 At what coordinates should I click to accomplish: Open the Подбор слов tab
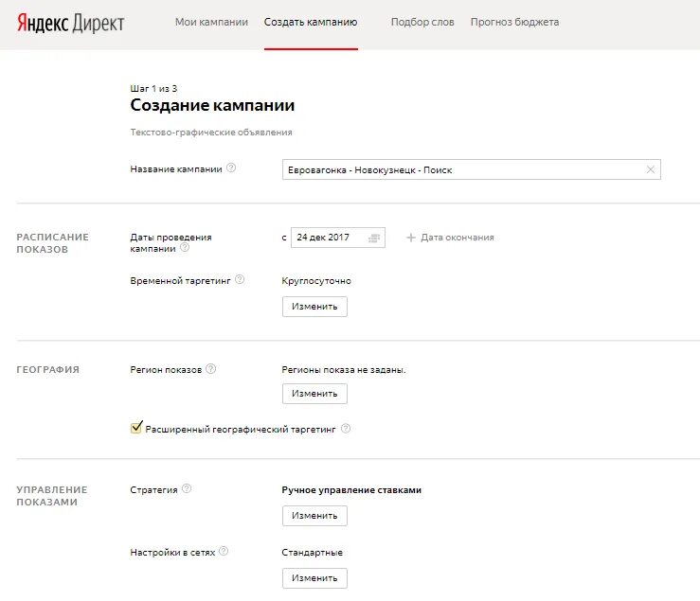pos(422,22)
